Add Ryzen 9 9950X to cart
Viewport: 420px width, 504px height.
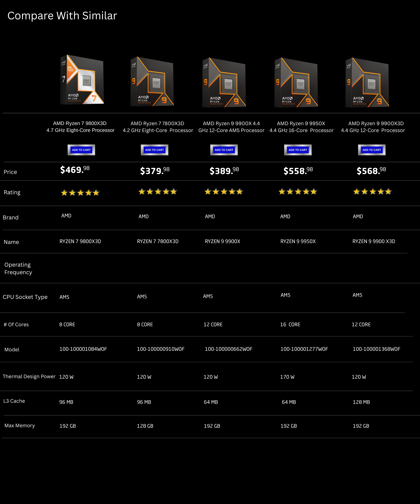298,150
